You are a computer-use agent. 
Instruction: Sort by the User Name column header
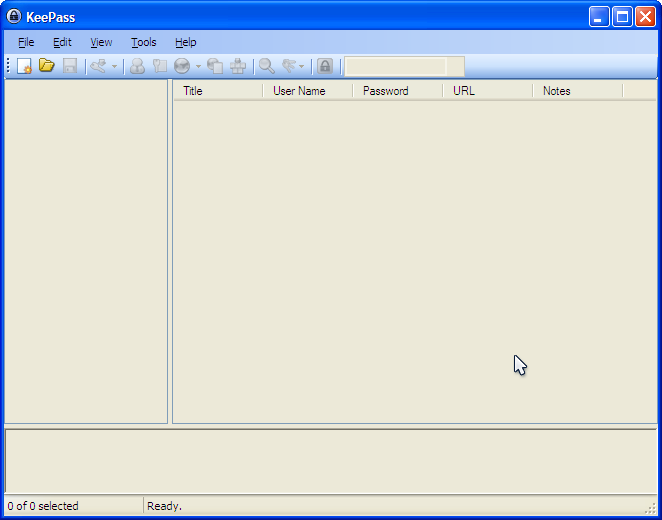[x=308, y=91]
